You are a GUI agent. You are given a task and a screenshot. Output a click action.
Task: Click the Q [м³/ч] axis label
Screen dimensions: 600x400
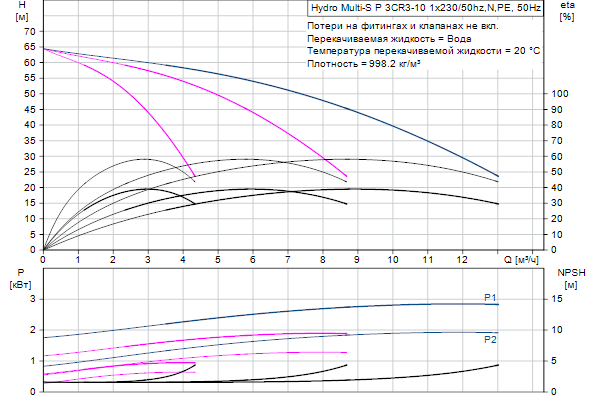point(526,260)
